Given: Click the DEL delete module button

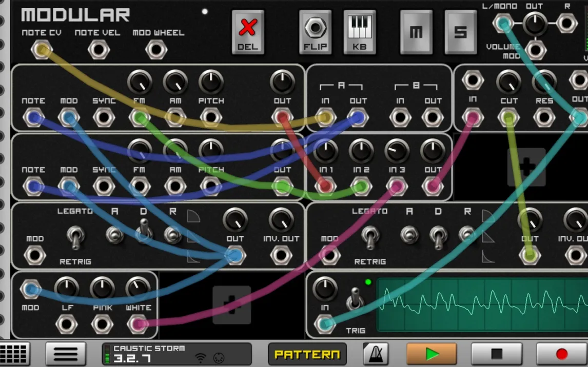Looking at the screenshot, I should (x=248, y=32).
